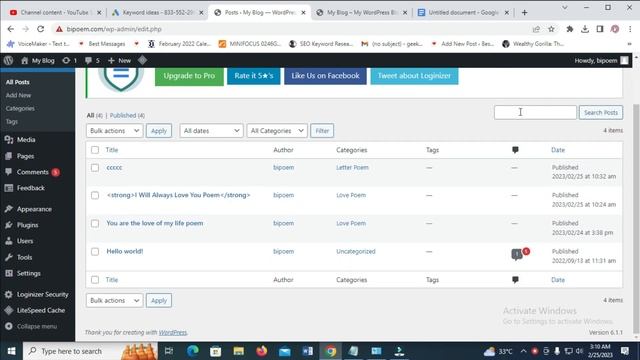Click Tweet about Loginizer button
The width and height of the screenshot is (640, 360).
(x=414, y=76)
